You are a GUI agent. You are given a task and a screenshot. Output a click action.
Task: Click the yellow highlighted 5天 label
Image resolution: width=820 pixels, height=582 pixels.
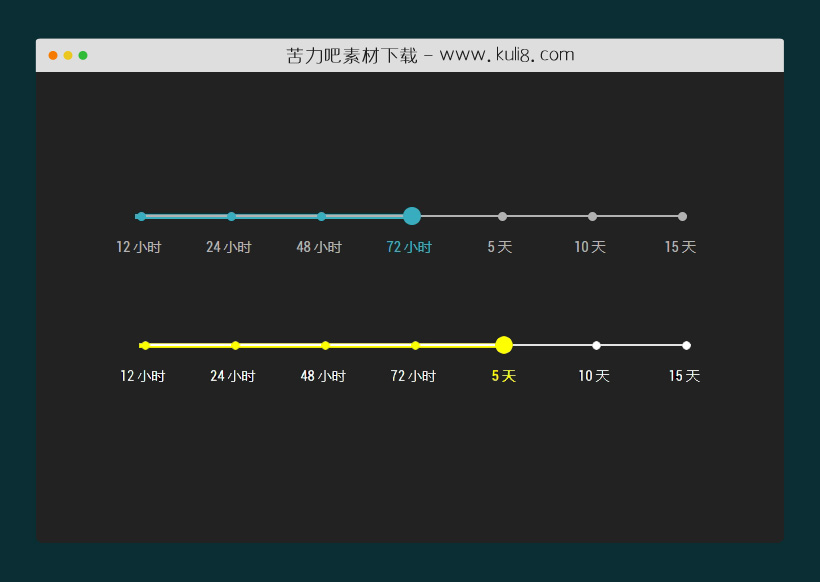point(503,376)
